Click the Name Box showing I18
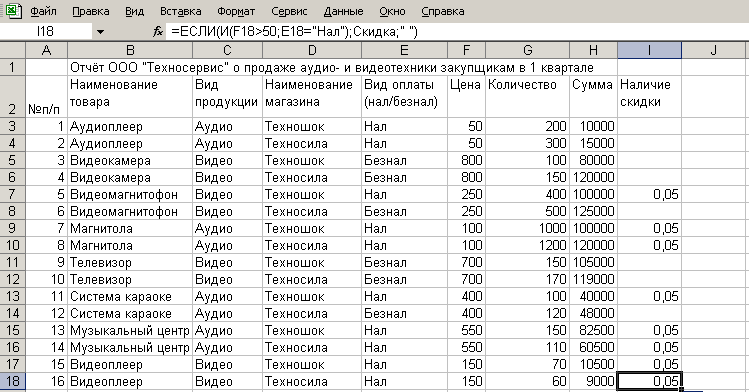The image size is (749, 392). (x=45, y=32)
